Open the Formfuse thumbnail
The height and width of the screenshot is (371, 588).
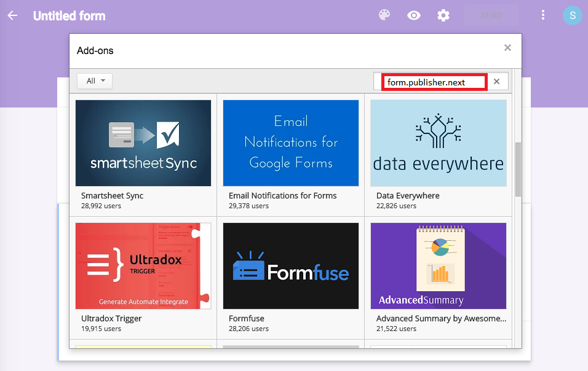pos(291,266)
